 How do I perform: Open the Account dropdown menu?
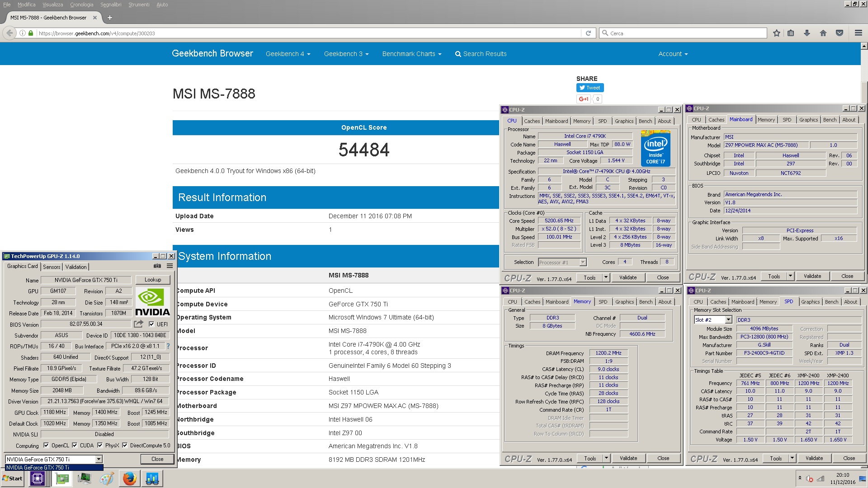click(x=673, y=54)
